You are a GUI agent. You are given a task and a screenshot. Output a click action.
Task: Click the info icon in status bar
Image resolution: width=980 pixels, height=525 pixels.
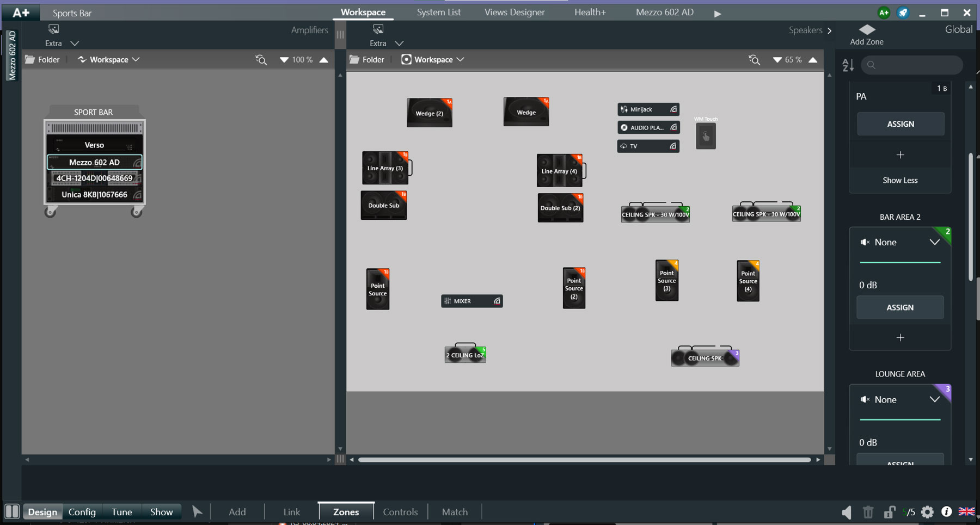tap(947, 511)
